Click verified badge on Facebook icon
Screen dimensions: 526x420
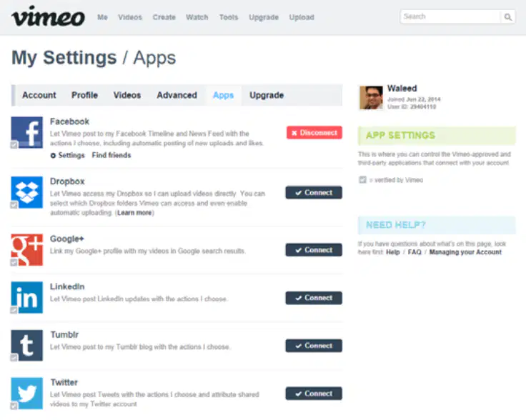point(14,145)
